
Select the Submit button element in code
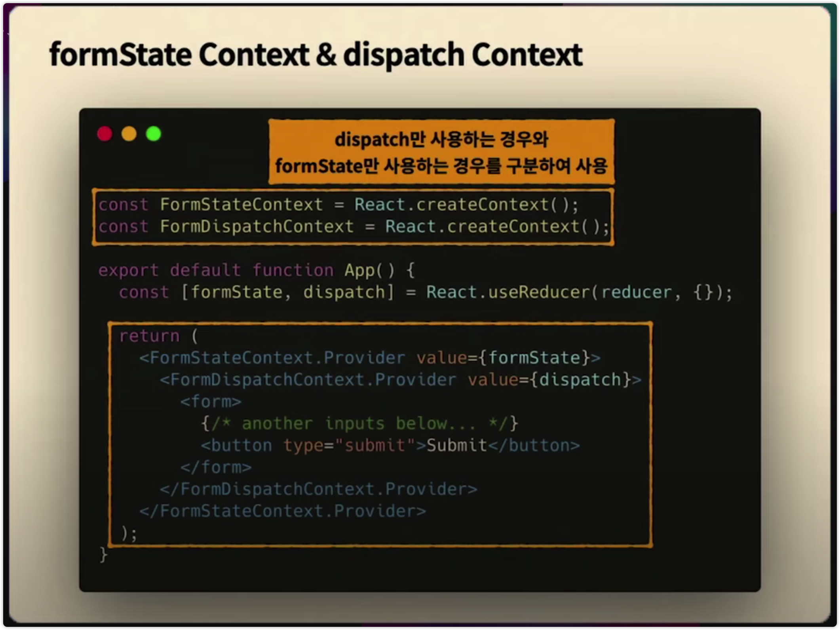click(x=390, y=445)
